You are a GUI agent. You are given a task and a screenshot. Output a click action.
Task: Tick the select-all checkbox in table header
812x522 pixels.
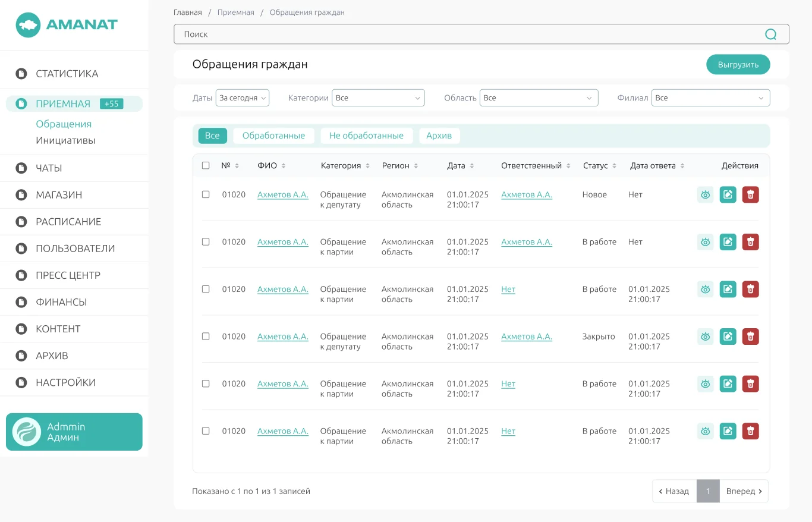coord(206,165)
